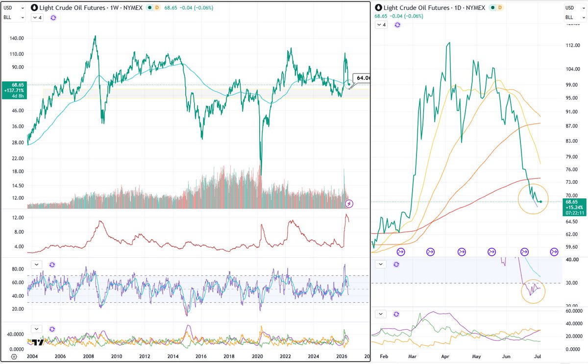The image size is (588, 364).
Task: Click contract marker between May and Jun
Action: click(492, 252)
